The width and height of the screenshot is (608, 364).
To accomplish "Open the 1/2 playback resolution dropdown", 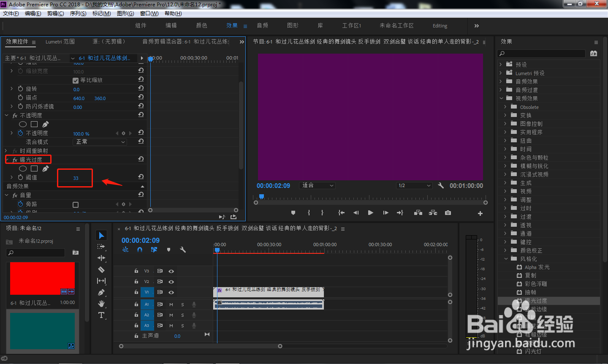I will click(x=414, y=185).
